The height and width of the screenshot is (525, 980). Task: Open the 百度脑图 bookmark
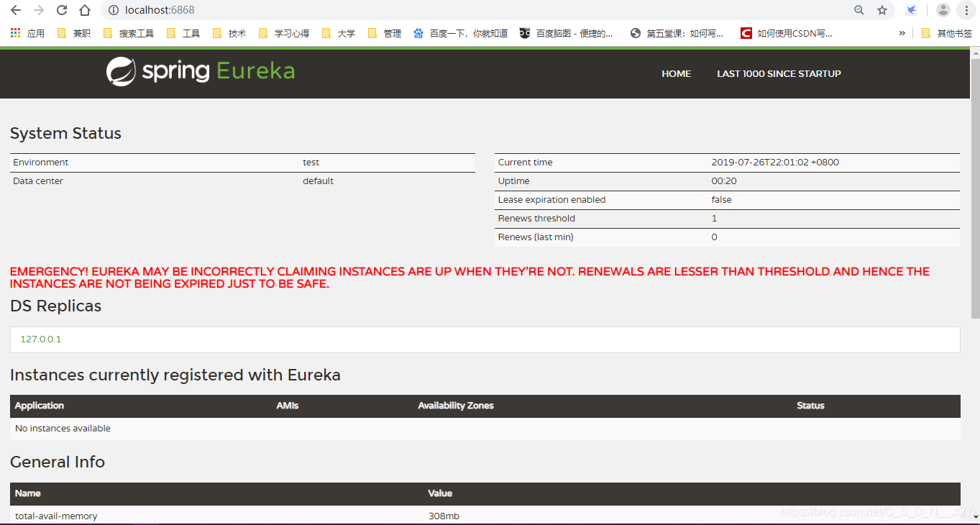(x=567, y=33)
